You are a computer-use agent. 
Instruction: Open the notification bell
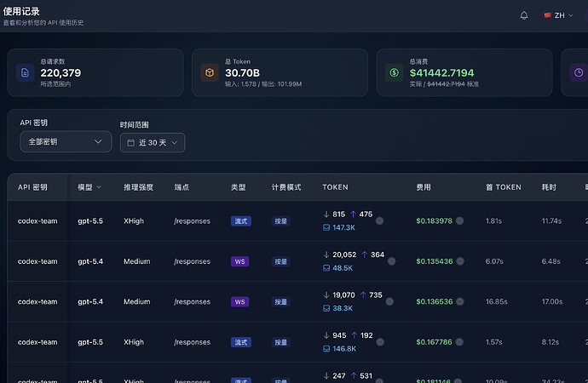pos(524,15)
